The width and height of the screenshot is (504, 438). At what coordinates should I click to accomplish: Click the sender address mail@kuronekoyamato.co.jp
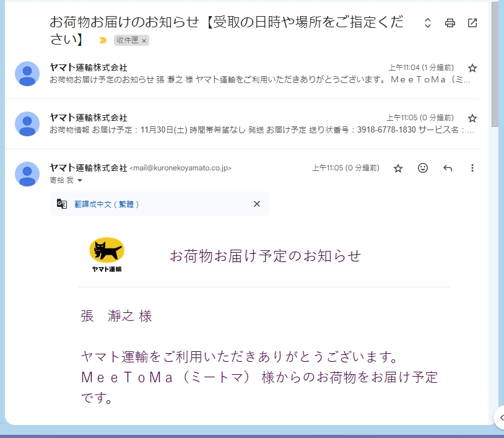pos(180,168)
